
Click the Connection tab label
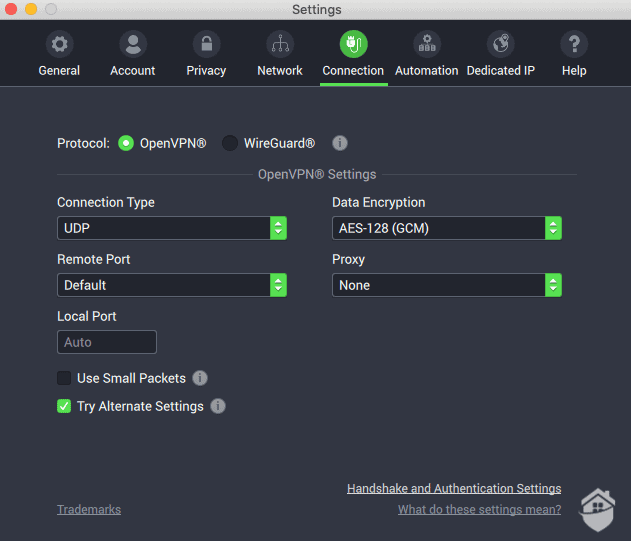click(353, 71)
